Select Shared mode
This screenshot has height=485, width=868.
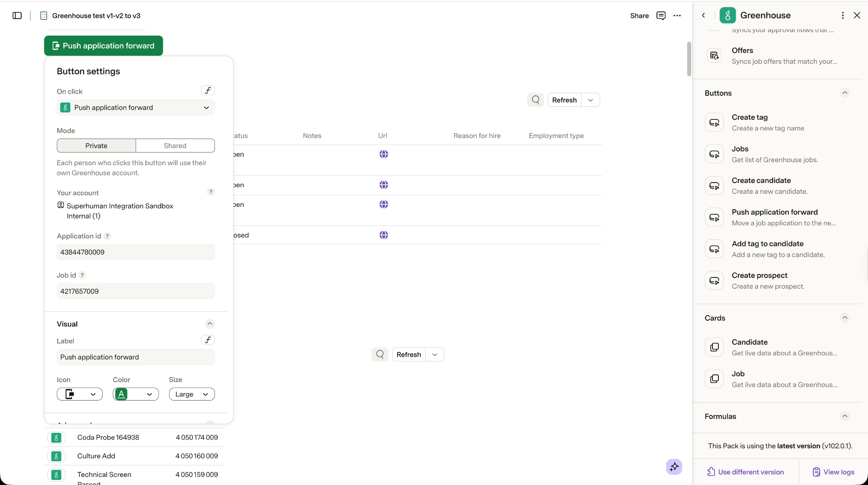pyautogui.click(x=175, y=146)
